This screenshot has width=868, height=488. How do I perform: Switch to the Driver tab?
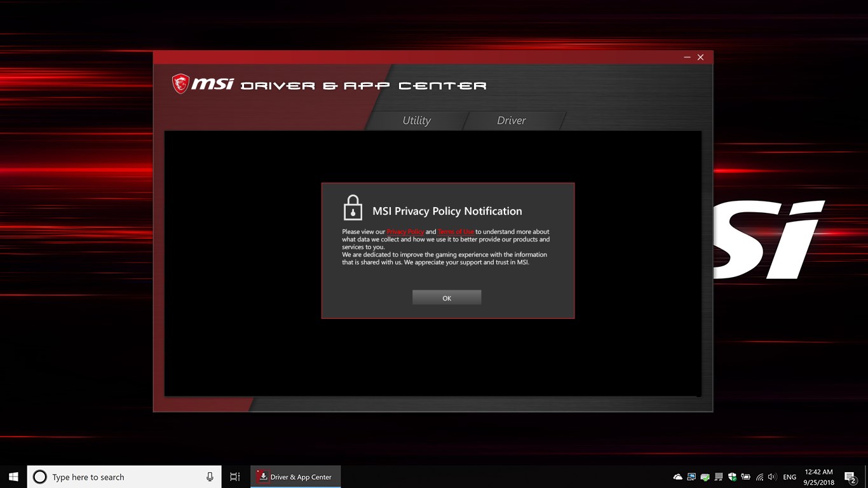[x=512, y=120]
